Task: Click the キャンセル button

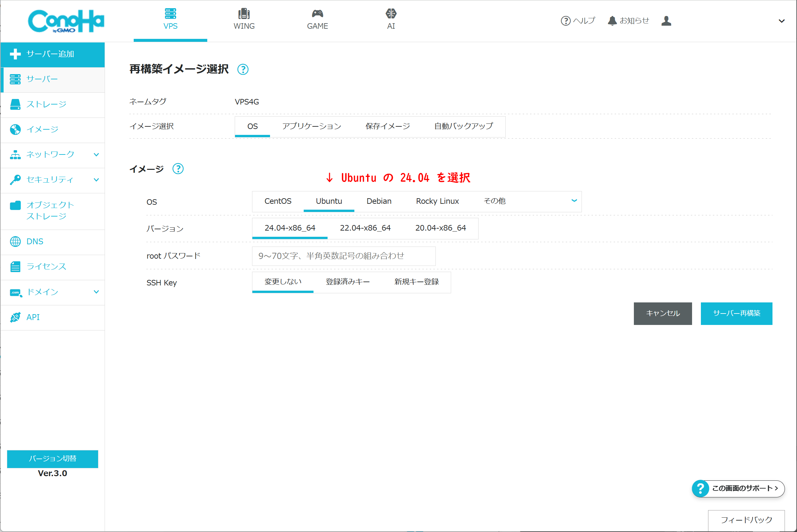Action: tap(662, 314)
